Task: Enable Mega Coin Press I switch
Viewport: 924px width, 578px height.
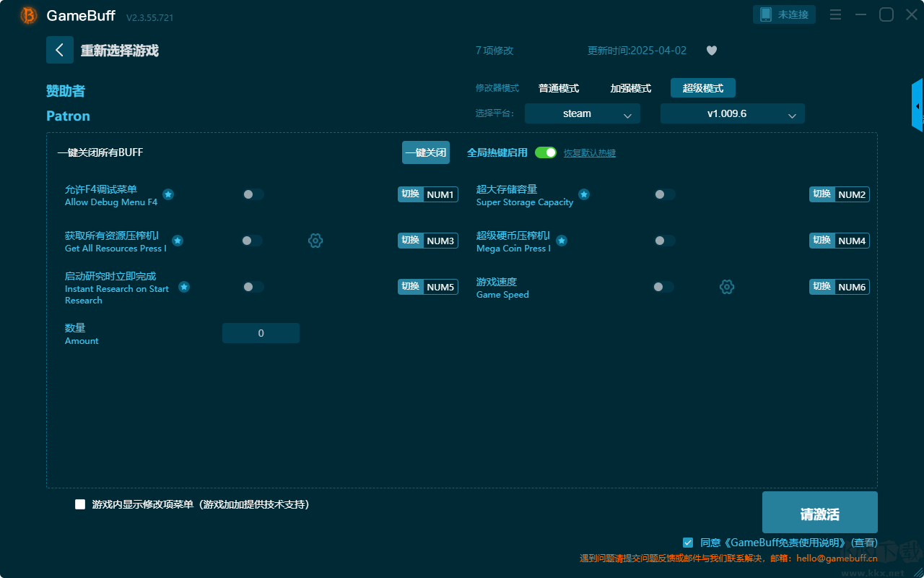Action: pos(665,241)
